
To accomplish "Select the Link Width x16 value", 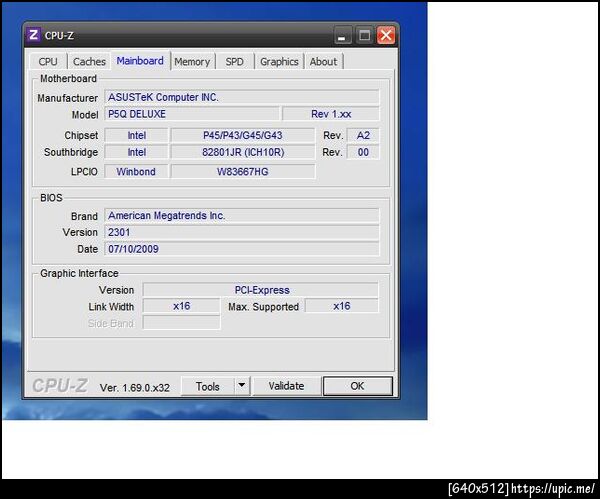I will (x=181, y=306).
